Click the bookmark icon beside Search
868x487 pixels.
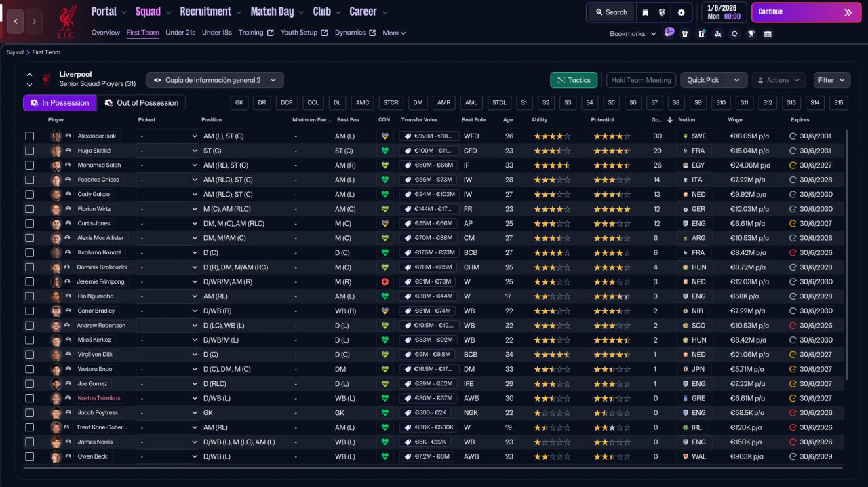point(646,12)
